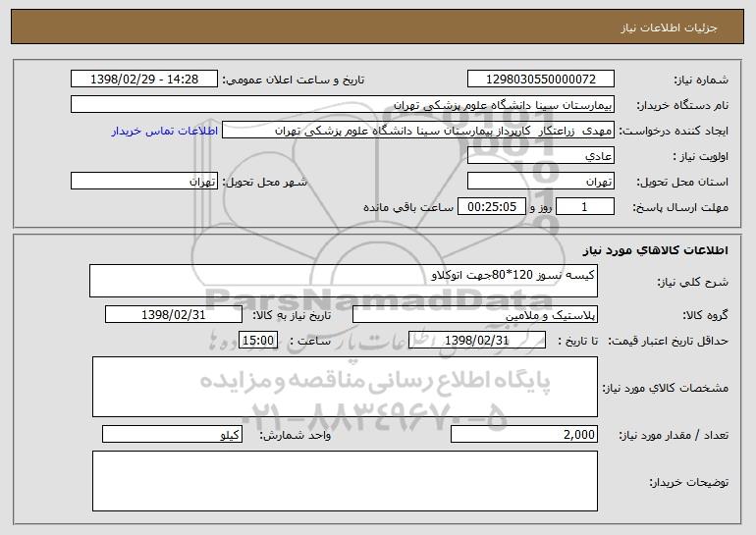Click the request creator field مهدی زراعتکار
The image size is (756, 535).
point(418,131)
